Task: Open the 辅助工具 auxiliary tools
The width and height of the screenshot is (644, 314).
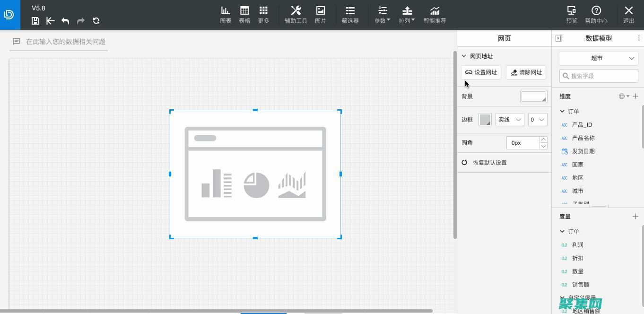Action: [296, 15]
